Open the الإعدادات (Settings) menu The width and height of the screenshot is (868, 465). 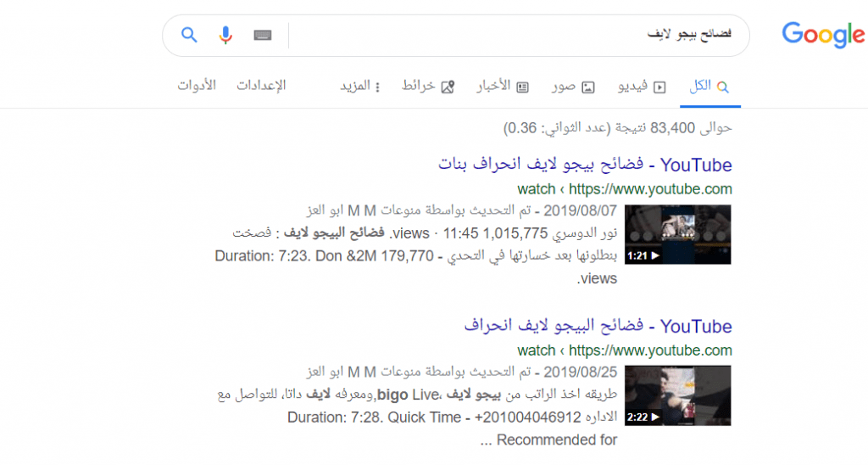pos(261,86)
